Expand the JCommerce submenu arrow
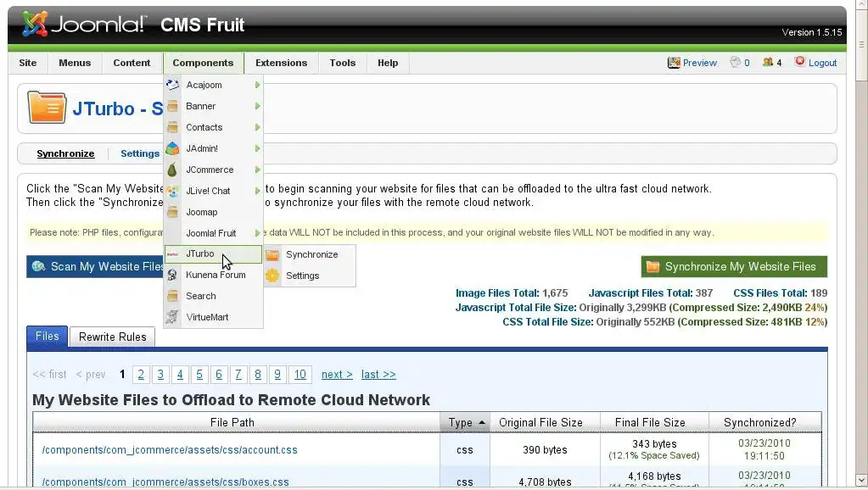Viewport: 868px width, 490px height. click(x=257, y=170)
